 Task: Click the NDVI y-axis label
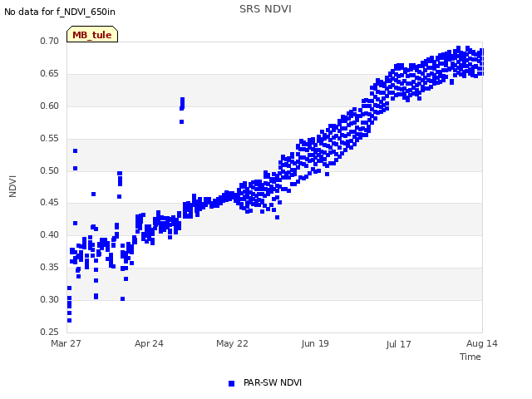click(12, 186)
